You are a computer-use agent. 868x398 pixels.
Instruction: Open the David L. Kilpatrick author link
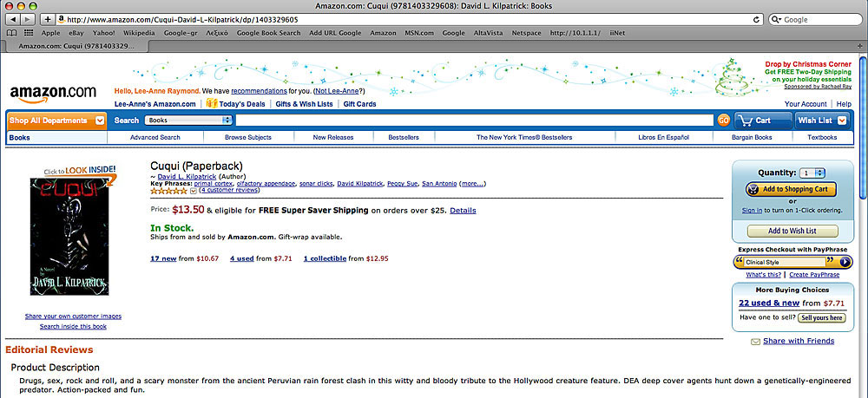pyautogui.click(x=187, y=177)
